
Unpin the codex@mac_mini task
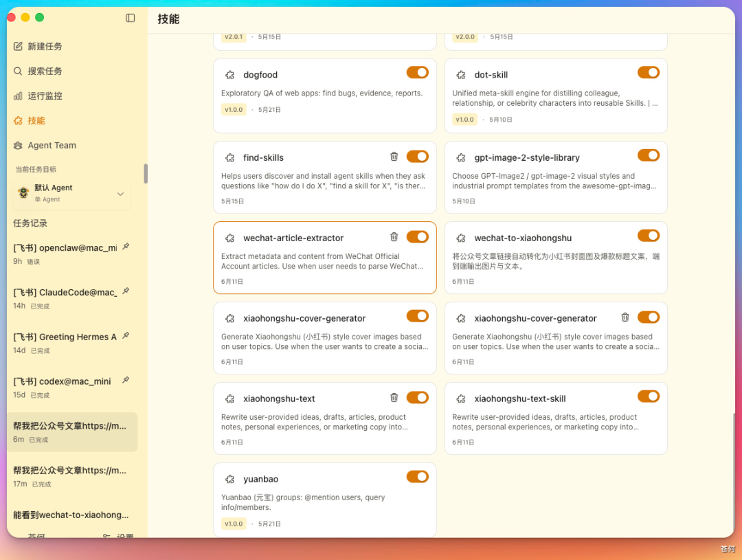point(126,380)
